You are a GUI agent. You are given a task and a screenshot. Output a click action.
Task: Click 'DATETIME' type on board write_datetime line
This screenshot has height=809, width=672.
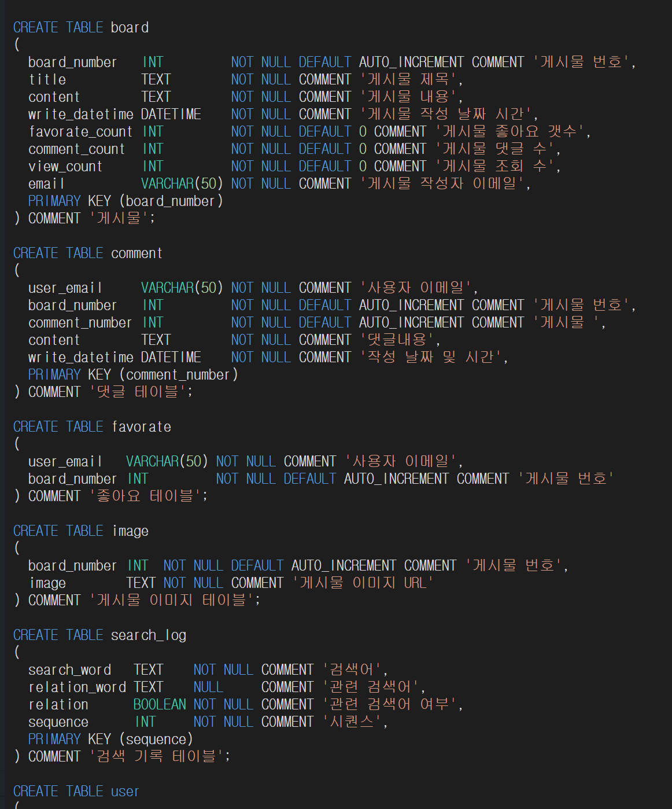171,114
